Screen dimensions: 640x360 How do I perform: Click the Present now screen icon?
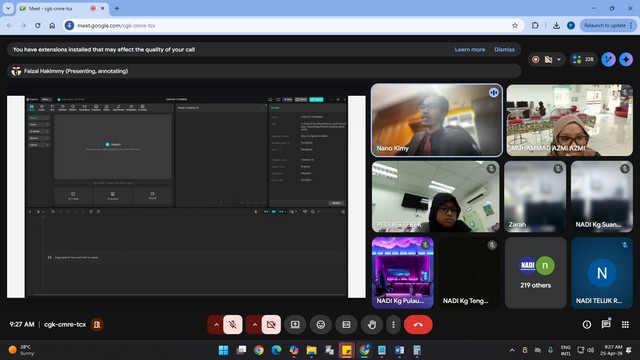tap(295, 324)
